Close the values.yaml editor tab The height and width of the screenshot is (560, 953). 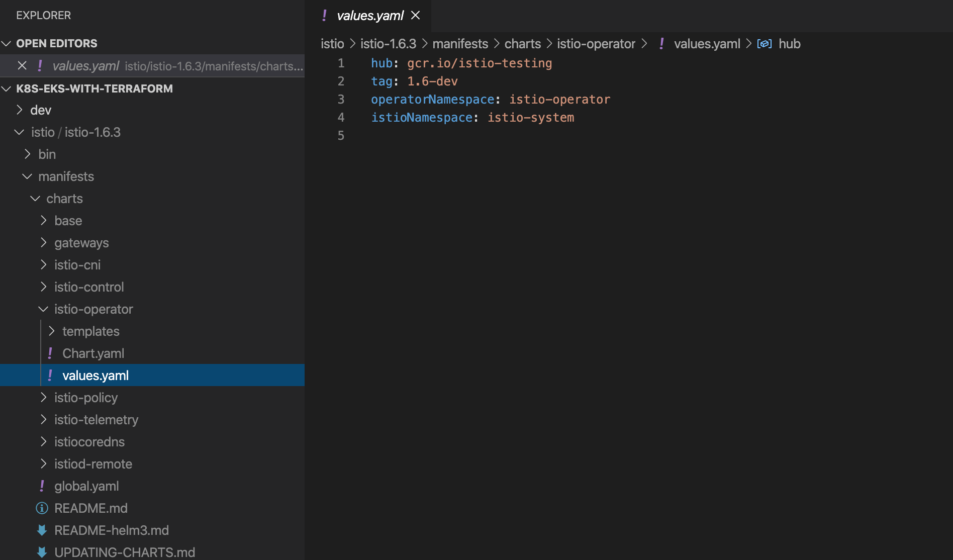[415, 16]
